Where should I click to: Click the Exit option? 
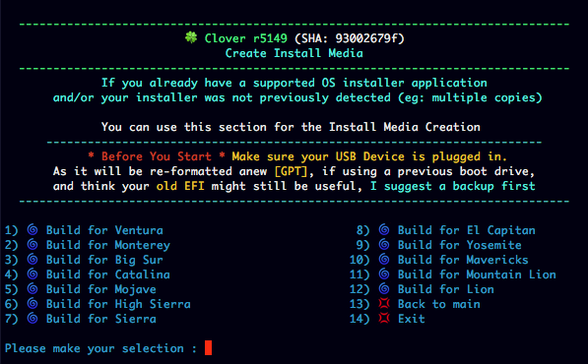[x=412, y=319]
